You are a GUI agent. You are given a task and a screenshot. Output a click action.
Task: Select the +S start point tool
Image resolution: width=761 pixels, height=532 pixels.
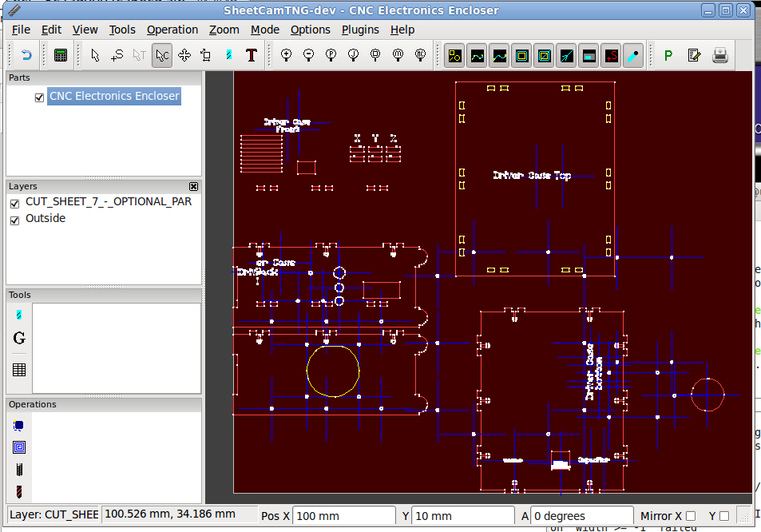117,55
